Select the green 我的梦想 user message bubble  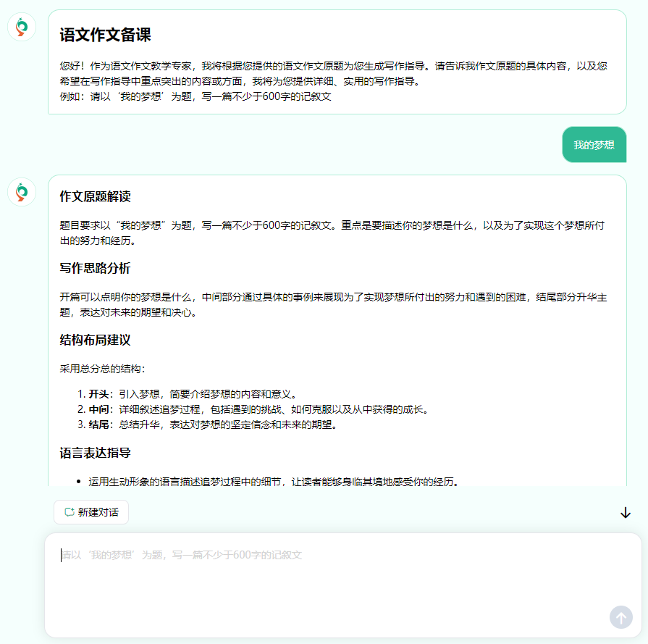[x=594, y=145]
